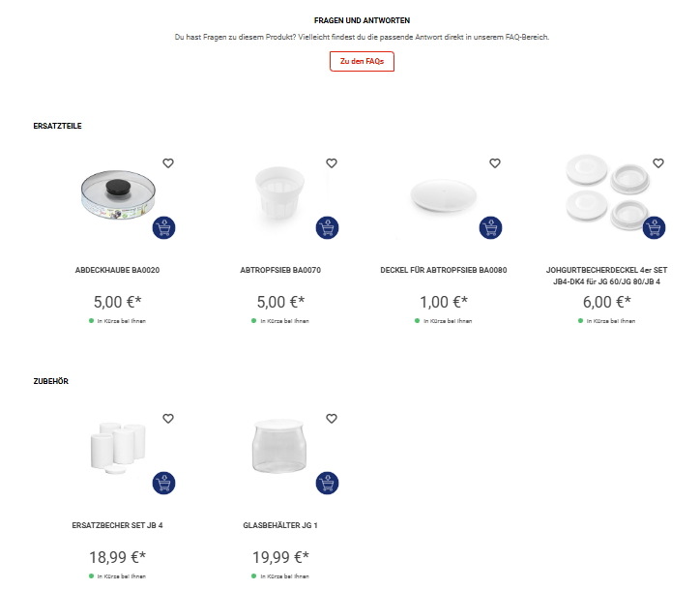
Task: Click the 19,99 € price of Glasbehälter
Action: tap(280, 557)
